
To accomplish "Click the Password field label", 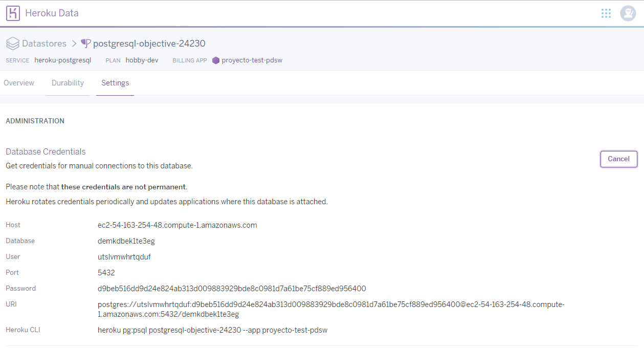I will [x=20, y=289].
